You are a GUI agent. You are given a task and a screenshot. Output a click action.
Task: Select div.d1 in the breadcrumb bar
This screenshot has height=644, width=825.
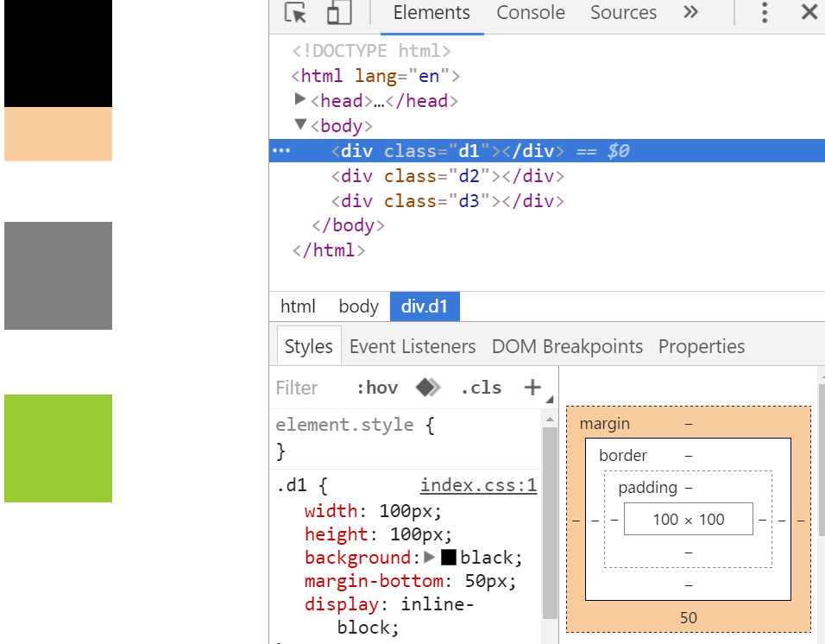[x=425, y=306]
